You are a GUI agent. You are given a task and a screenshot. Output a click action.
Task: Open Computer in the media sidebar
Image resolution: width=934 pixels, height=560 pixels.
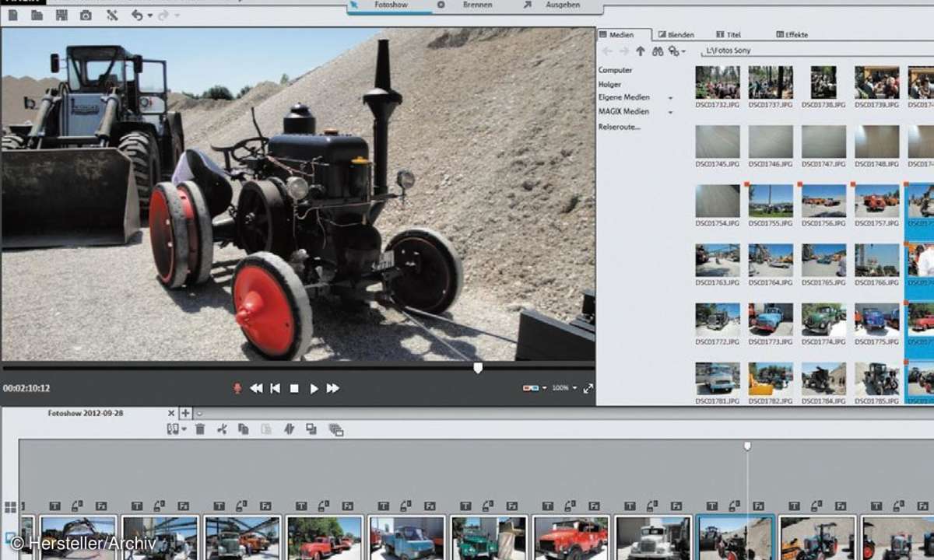(615, 70)
